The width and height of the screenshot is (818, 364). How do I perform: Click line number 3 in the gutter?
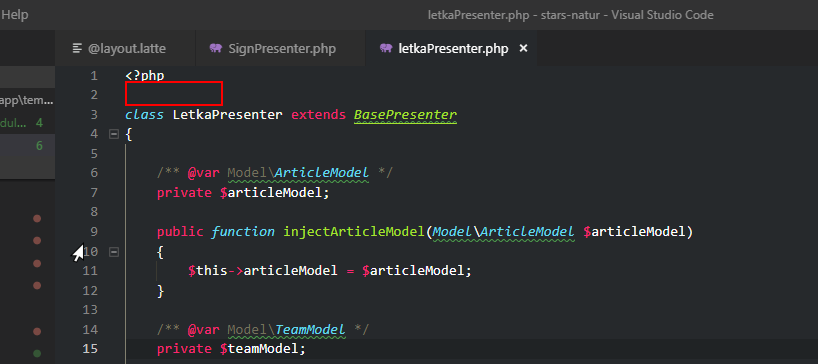[93, 114]
